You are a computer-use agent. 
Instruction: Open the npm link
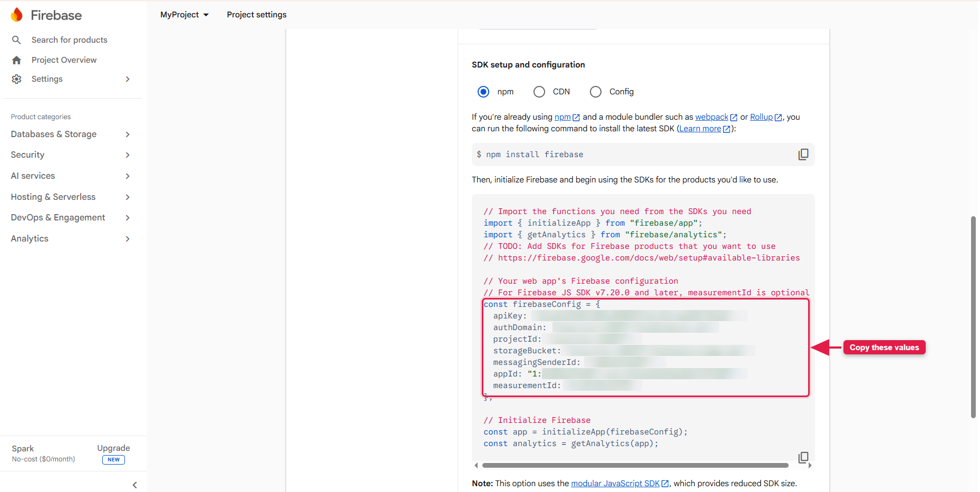pyautogui.click(x=562, y=117)
